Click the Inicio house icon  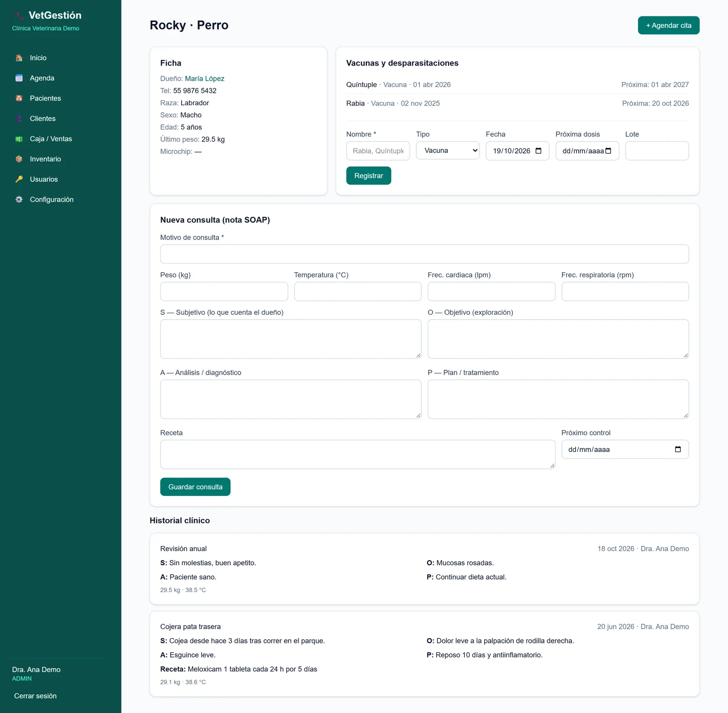[x=19, y=58]
